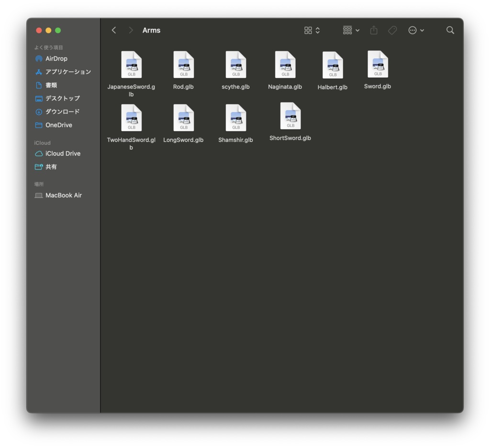Open the More actions ellipsis menu
This screenshot has width=490, height=448.
tap(412, 30)
